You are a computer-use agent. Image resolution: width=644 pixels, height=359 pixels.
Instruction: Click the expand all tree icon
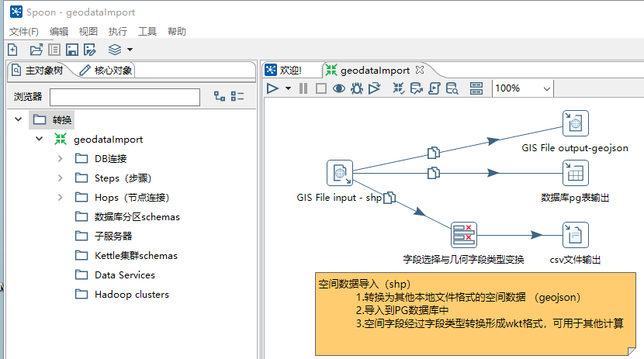220,96
